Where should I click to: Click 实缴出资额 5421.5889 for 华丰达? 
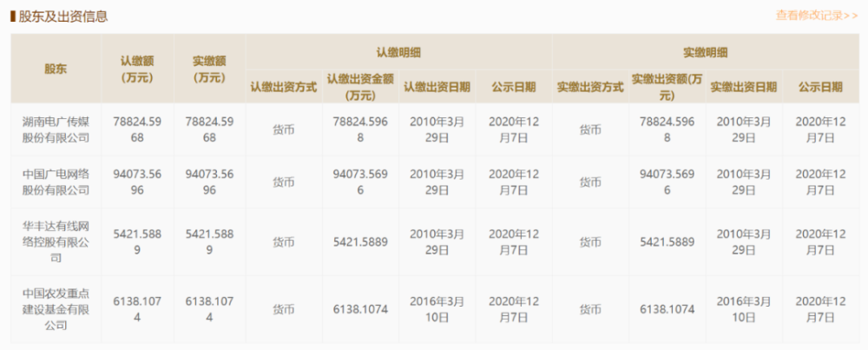(667, 242)
